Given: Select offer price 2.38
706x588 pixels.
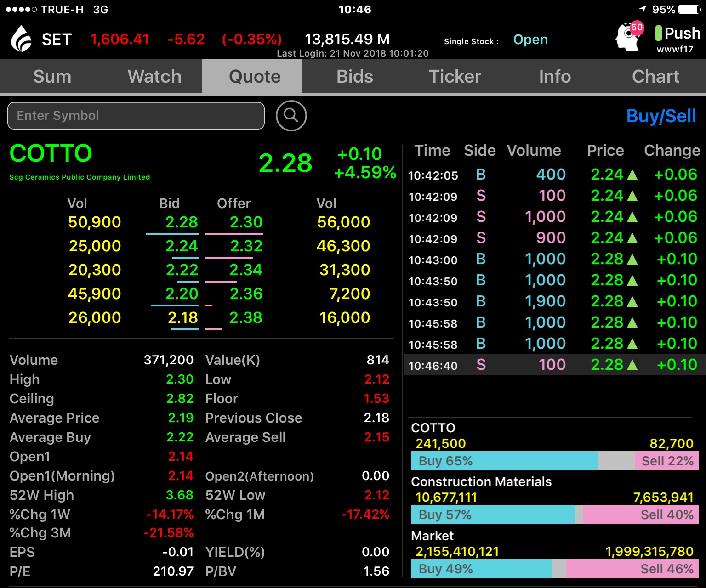Looking at the screenshot, I should tap(246, 318).
